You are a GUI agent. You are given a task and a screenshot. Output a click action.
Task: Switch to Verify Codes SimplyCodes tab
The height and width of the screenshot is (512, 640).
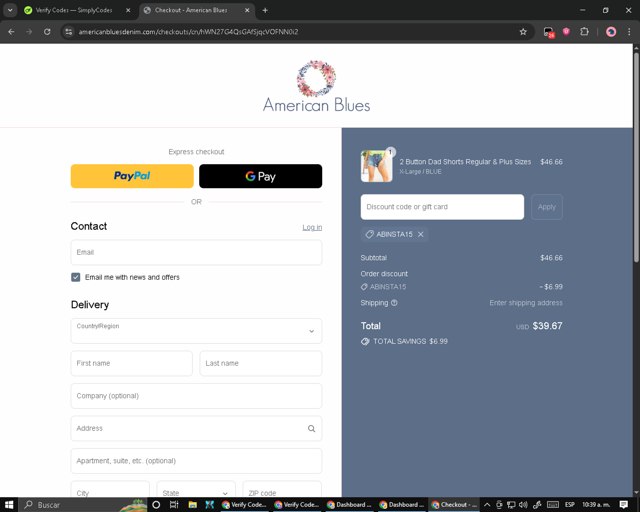coord(73,10)
